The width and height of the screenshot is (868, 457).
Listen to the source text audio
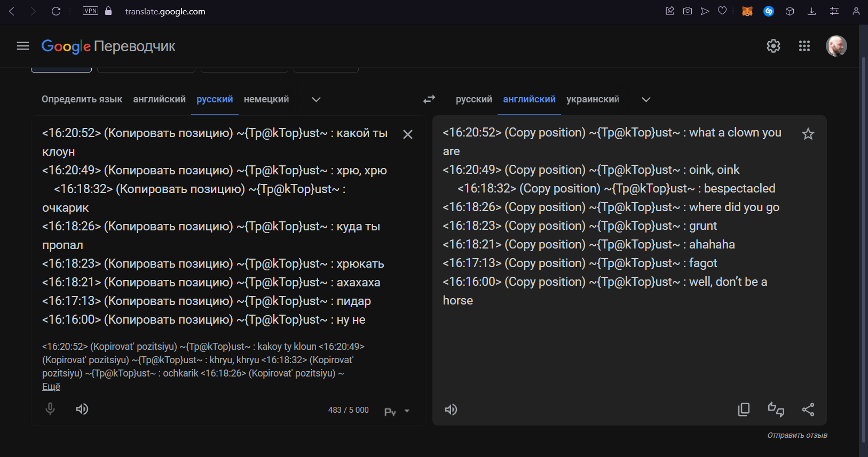(82, 409)
